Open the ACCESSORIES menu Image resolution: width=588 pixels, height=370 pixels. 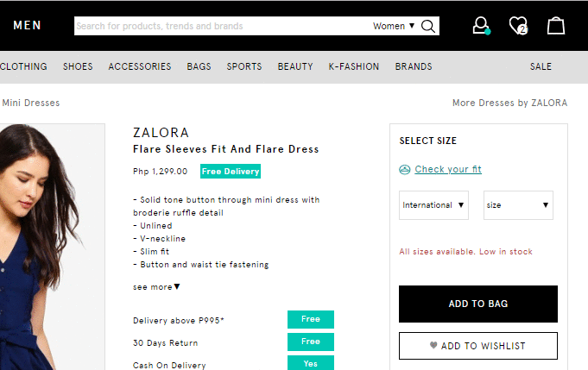click(140, 66)
